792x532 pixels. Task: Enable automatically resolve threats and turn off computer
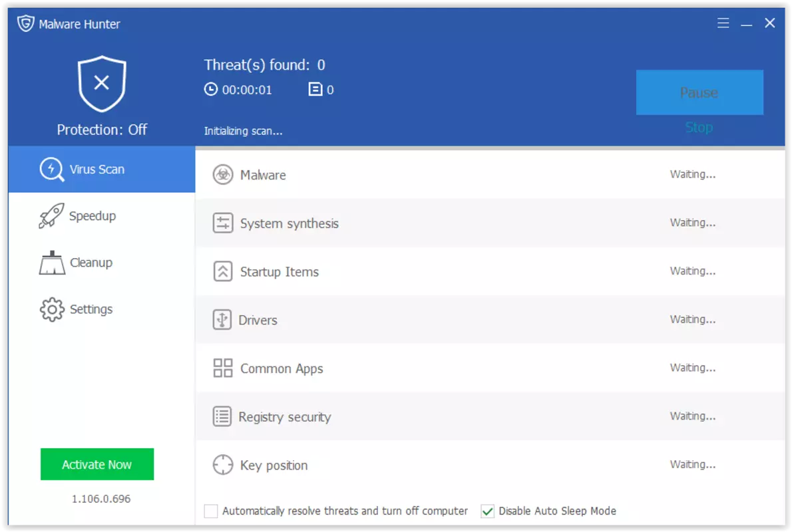[x=210, y=511]
